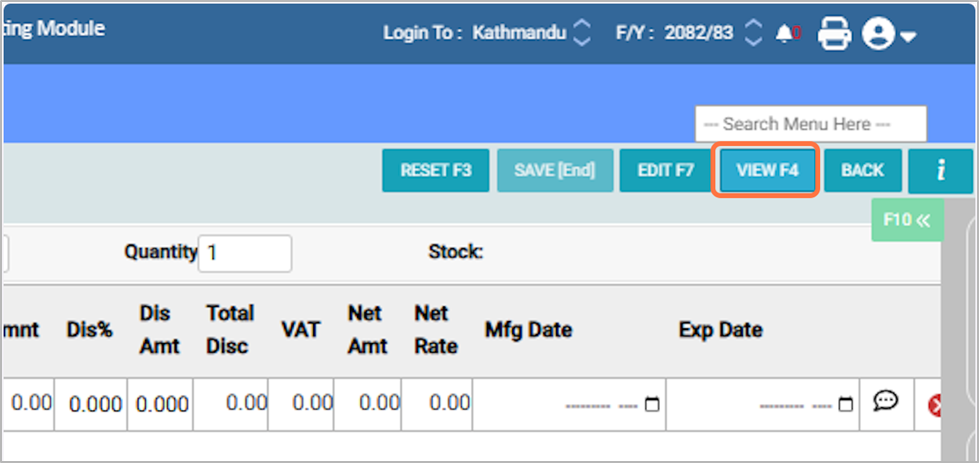Click the printer icon in header

coord(834,34)
